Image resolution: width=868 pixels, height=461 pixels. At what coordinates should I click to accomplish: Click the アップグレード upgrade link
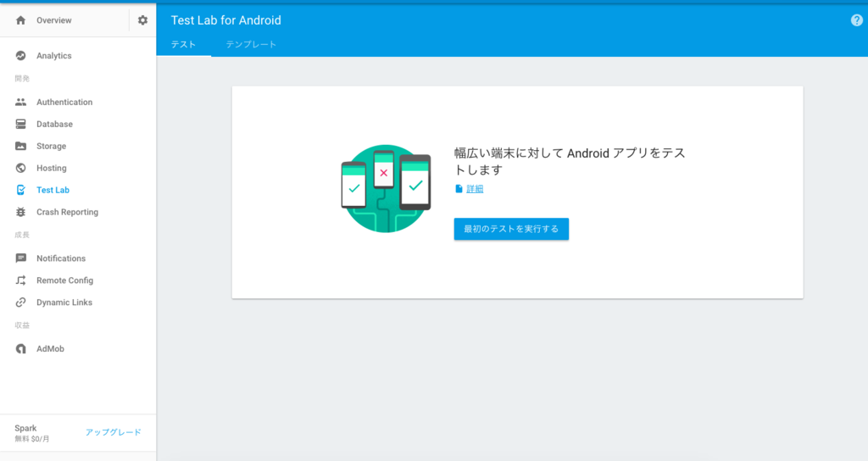pyautogui.click(x=113, y=432)
